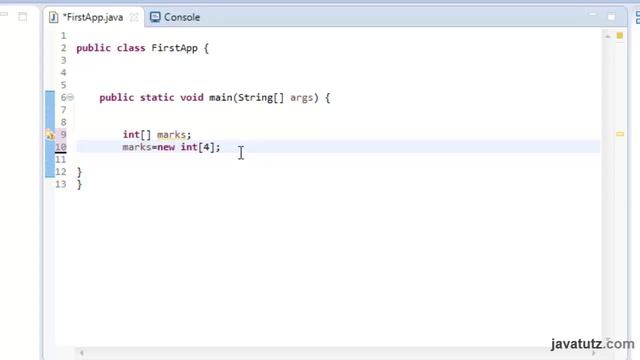Collapse the main method fold at line 6

(70, 98)
